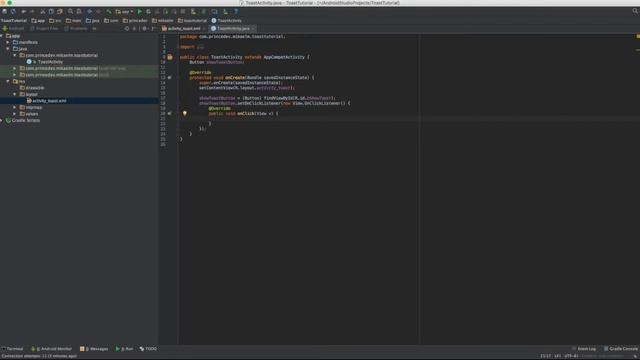Click the app breadcrumb folder
The image size is (640, 360).
click(x=38, y=20)
